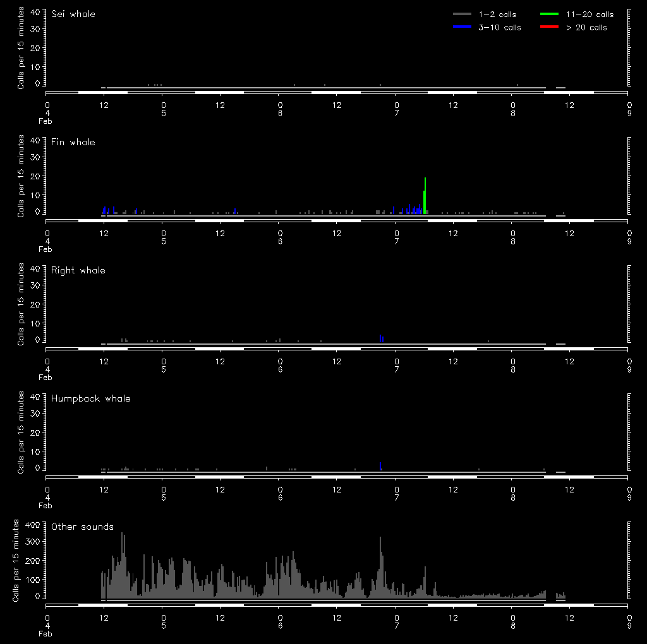Image resolution: width=647 pixels, height=644 pixels.
Task: Click the "Feb" label under Sei whale chart
Action: click(x=45, y=121)
